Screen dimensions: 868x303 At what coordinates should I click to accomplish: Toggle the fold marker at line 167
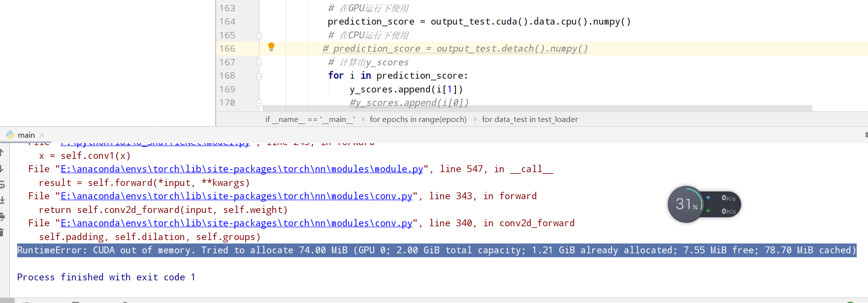(x=259, y=62)
